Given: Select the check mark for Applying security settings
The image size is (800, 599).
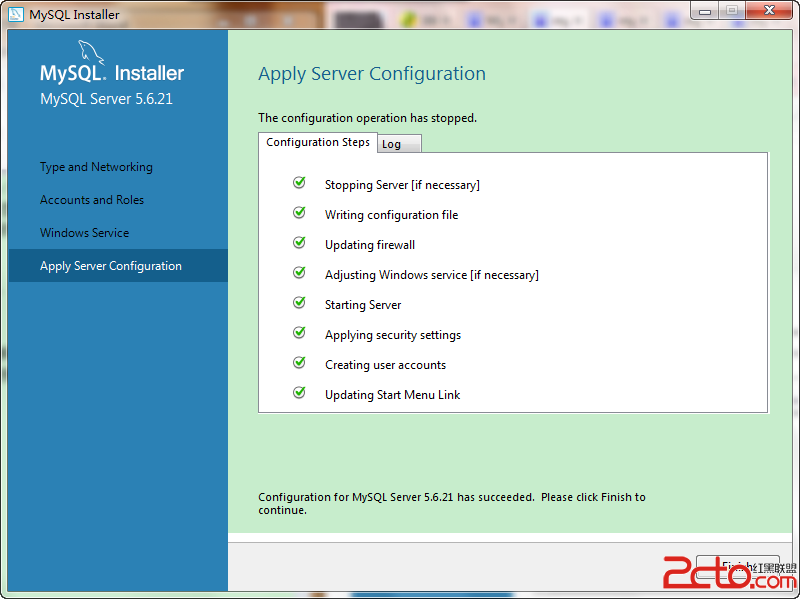Looking at the screenshot, I should 299,333.
